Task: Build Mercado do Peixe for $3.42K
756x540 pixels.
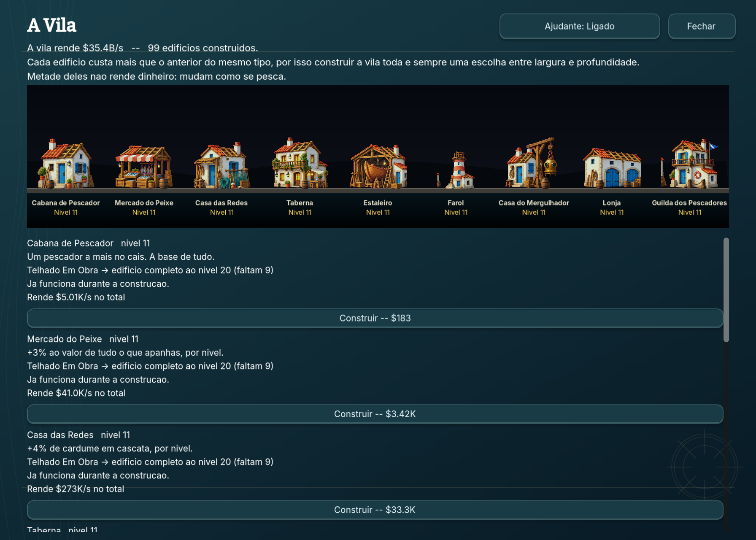Action: coord(375,414)
